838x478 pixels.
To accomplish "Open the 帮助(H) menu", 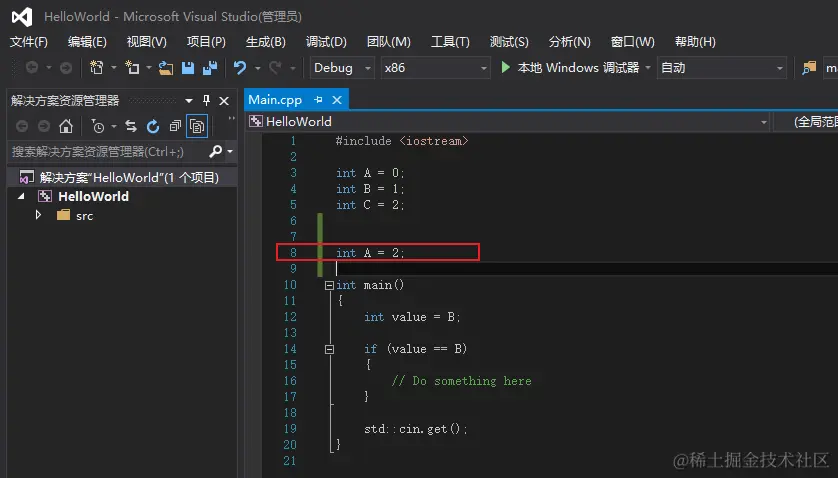I will click(x=695, y=42).
